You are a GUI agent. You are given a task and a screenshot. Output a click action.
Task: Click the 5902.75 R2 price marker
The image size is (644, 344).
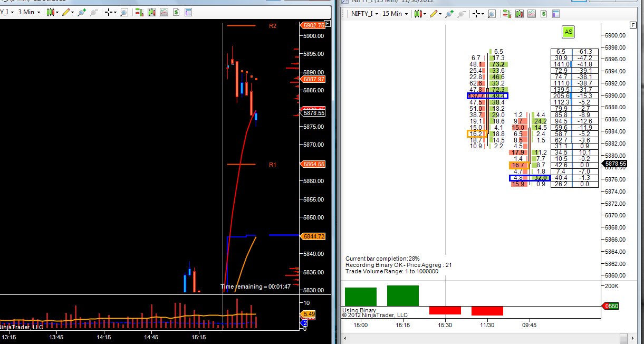pos(312,25)
